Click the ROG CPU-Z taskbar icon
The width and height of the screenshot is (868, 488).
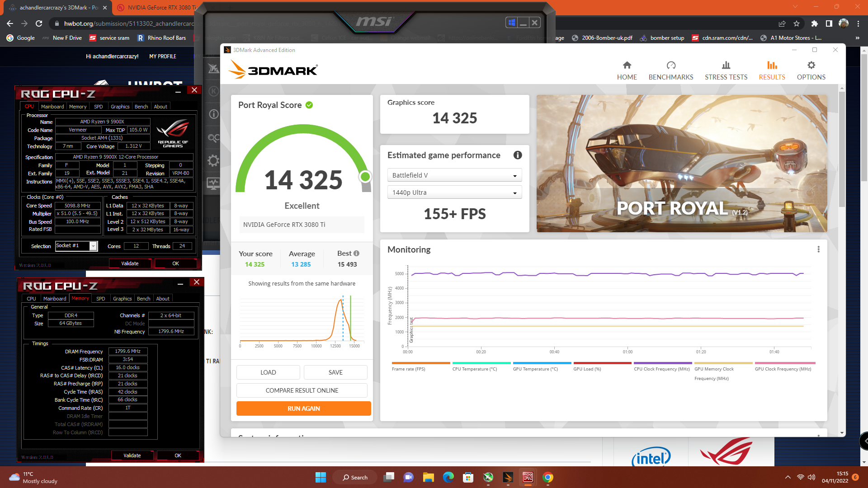(x=528, y=477)
